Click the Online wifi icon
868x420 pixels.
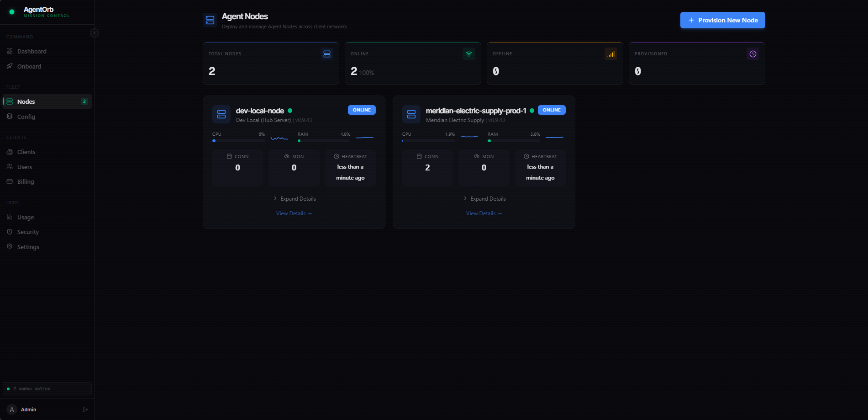pos(469,54)
